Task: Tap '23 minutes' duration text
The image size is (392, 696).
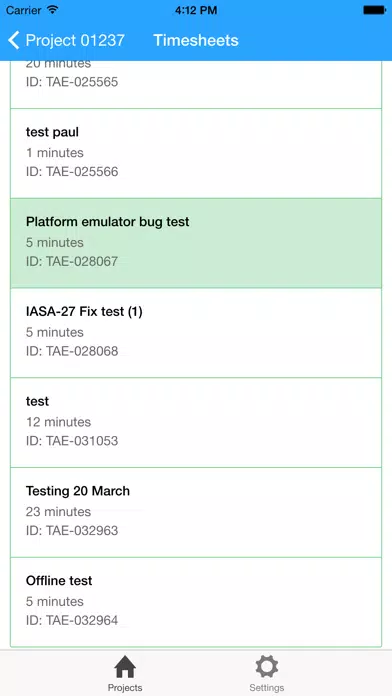Action: (58, 512)
